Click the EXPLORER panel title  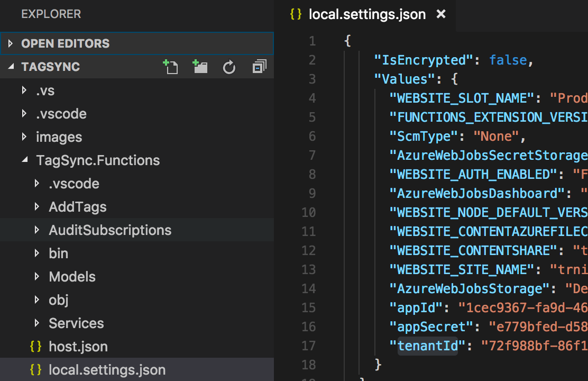click(x=51, y=14)
